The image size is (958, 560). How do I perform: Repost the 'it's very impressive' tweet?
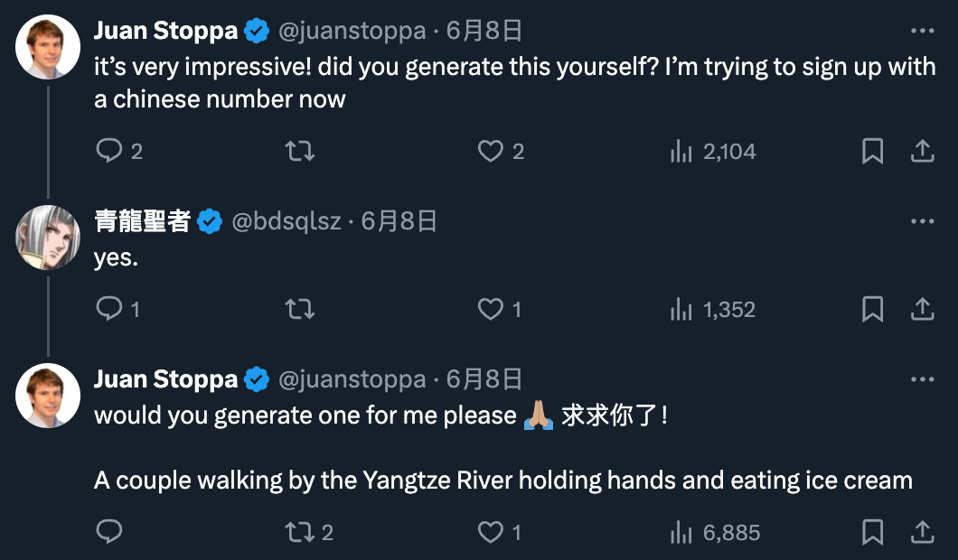pyautogui.click(x=300, y=151)
